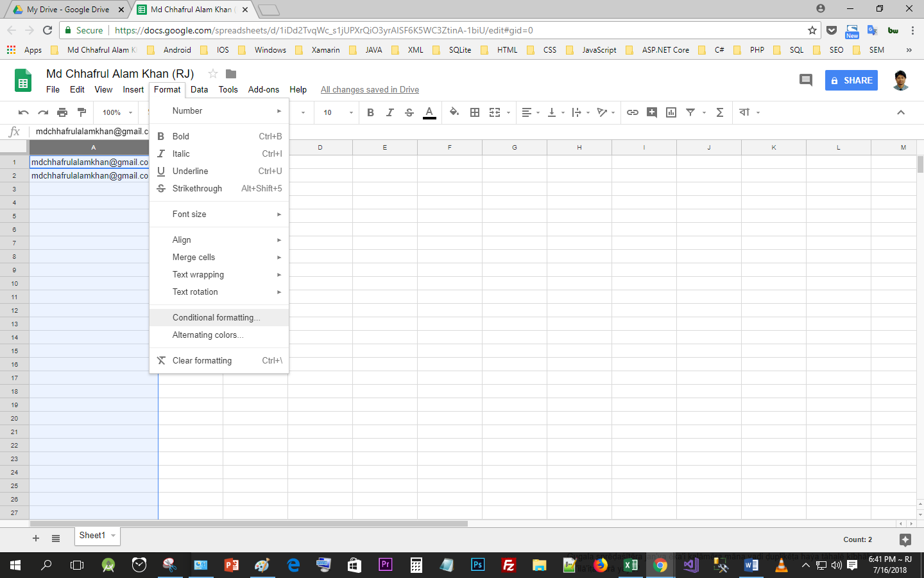Choose Italic from the Format menu
This screenshot has width=924, height=578.
coord(219,153)
